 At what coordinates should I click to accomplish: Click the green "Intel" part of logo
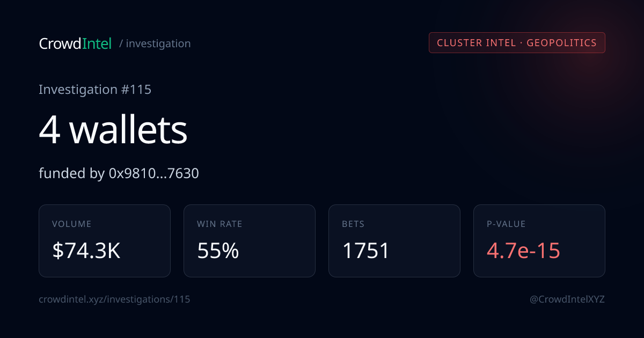point(97,43)
